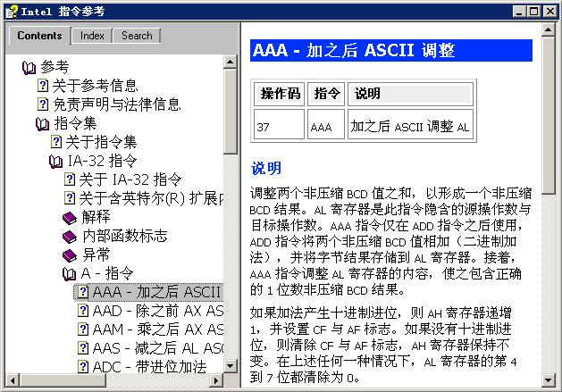562x392 pixels.
Task: Click the 关于含英特尔(R) 扩展 topic icon
Action: coord(69,198)
